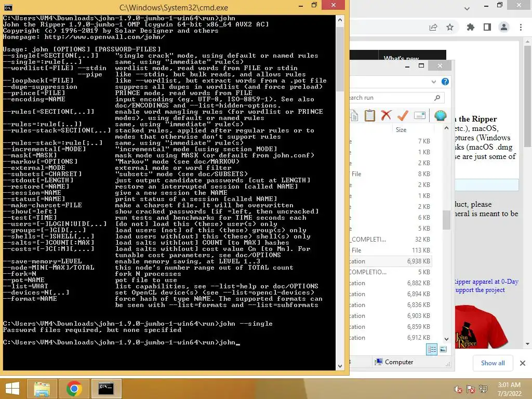
Task: Close Chrome downloads bar with X
Action: click(x=523, y=363)
